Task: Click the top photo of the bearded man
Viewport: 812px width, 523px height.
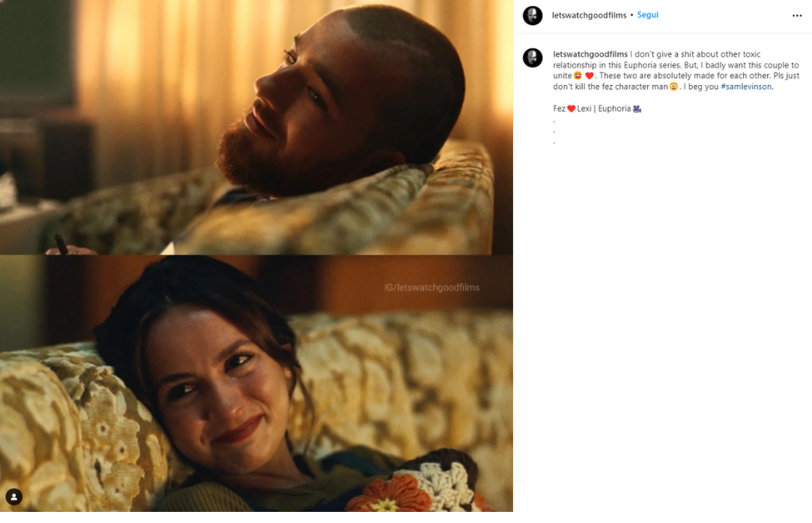Action: (x=256, y=127)
